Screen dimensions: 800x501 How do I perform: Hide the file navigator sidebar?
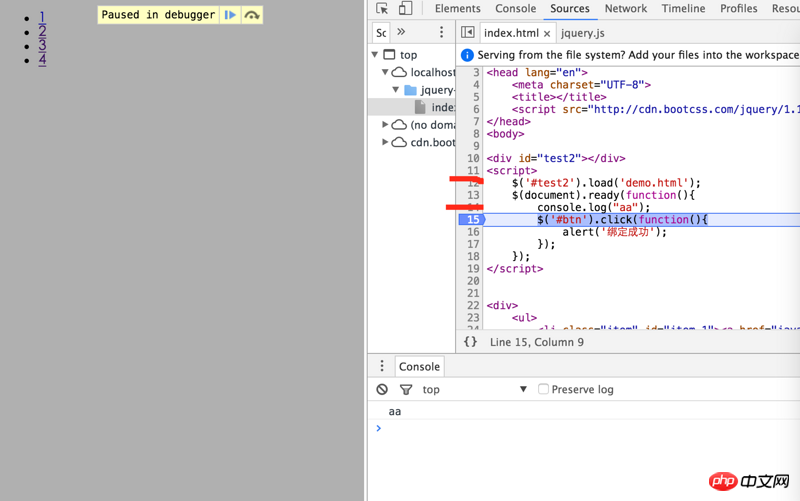[467, 33]
